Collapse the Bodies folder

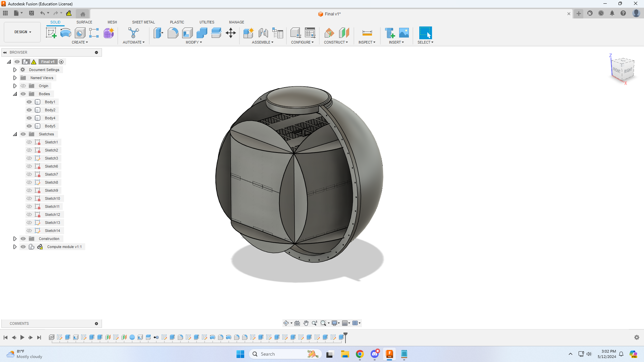[x=15, y=94]
